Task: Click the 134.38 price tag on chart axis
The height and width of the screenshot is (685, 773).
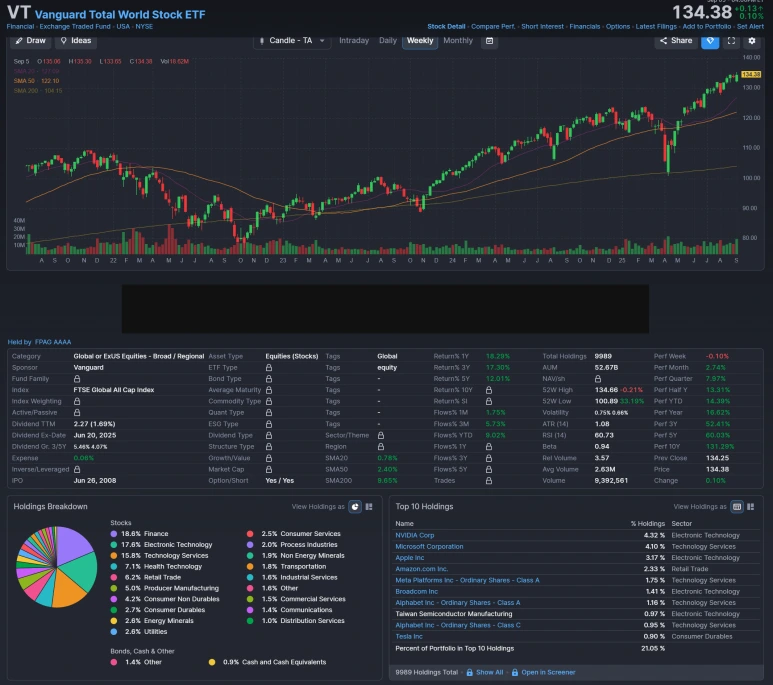Action: (x=751, y=74)
